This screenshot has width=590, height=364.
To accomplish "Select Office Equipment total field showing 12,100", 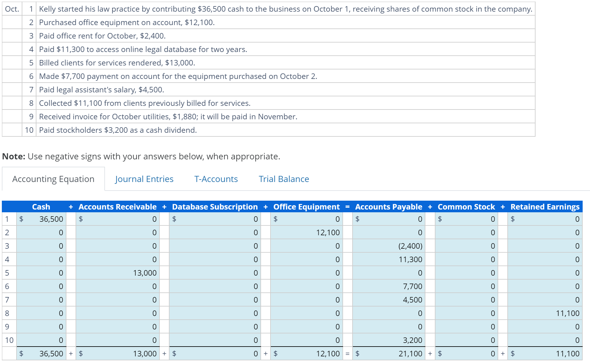I will pyautogui.click(x=307, y=354).
